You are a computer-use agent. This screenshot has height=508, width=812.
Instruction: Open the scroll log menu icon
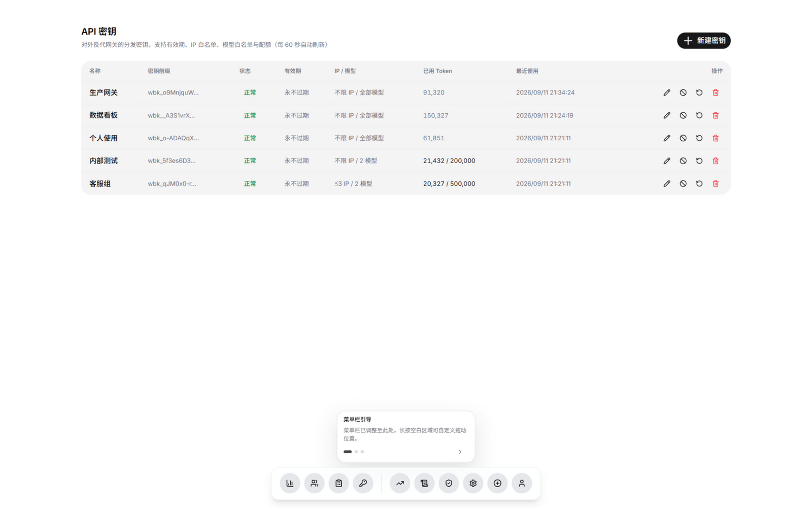click(x=424, y=483)
